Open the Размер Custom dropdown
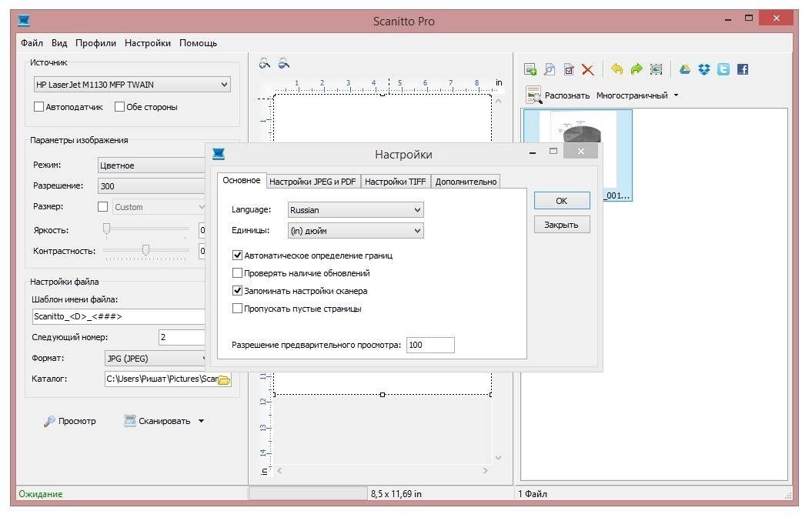This screenshot has width=812, height=521. [159, 207]
